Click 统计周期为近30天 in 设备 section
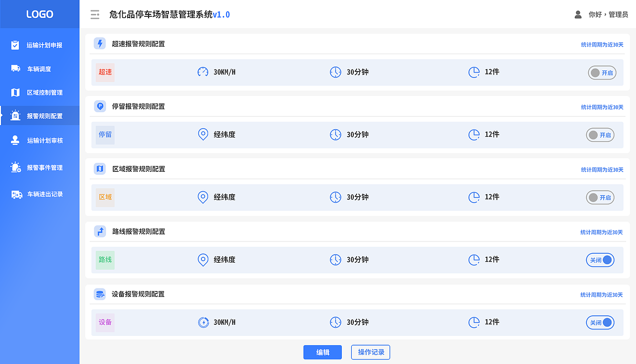The height and width of the screenshot is (364, 636). pyautogui.click(x=602, y=295)
